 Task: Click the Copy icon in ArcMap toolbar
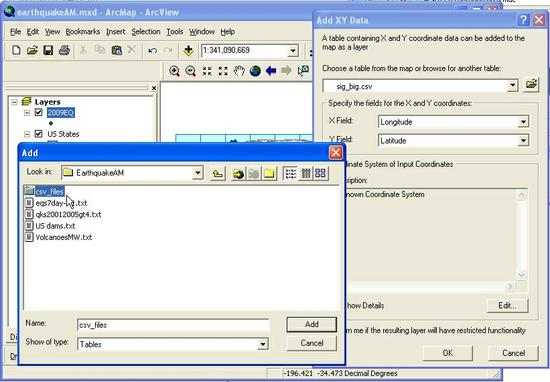[100, 50]
